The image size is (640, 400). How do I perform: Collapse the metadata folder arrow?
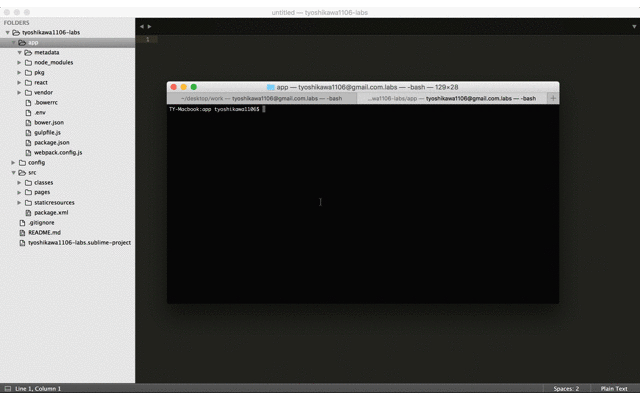point(19,52)
